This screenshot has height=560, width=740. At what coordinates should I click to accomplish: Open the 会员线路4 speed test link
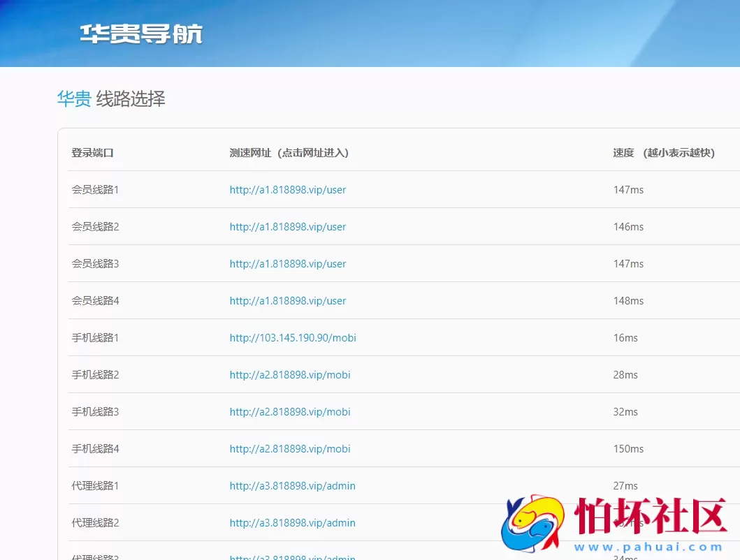pos(288,301)
